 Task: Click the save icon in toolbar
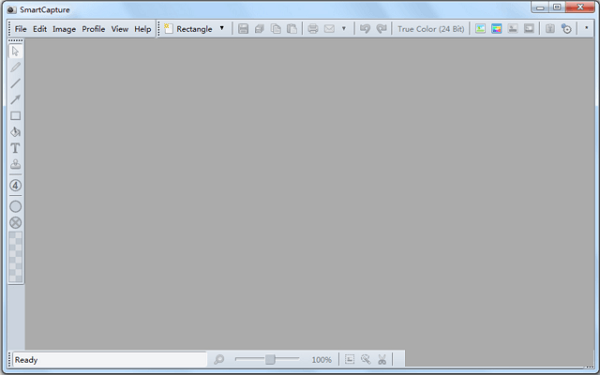(243, 29)
